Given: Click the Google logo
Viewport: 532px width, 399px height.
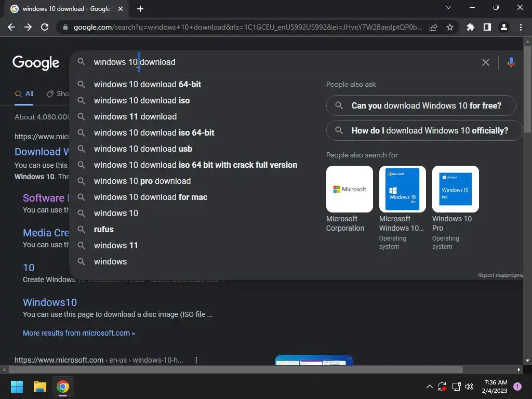Looking at the screenshot, I should [36, 63].
